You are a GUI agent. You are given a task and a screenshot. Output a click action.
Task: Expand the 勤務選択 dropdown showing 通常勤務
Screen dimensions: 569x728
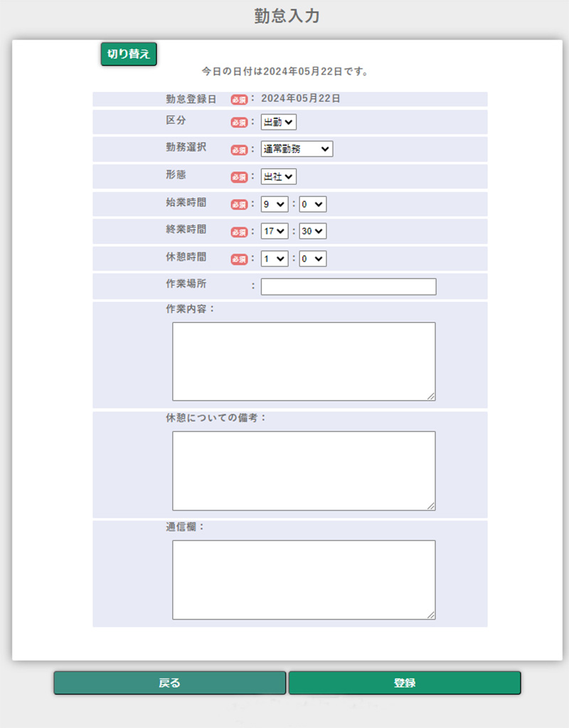(297, 149)
